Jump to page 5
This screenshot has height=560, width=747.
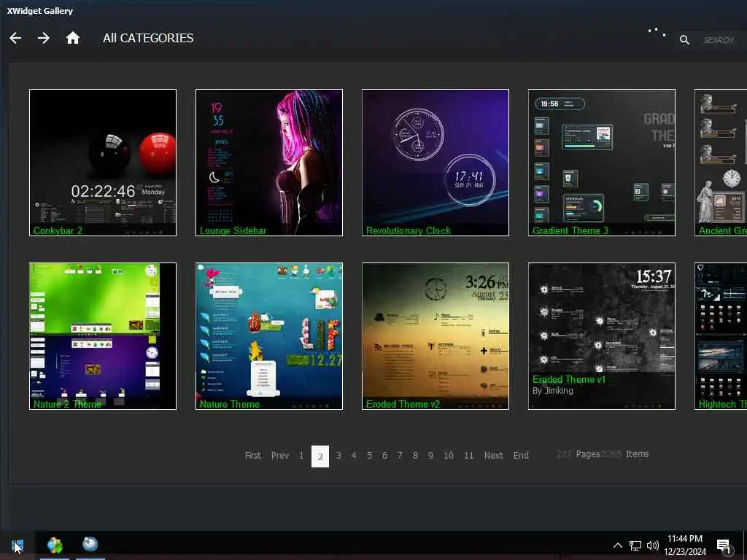tap(369, 456)
